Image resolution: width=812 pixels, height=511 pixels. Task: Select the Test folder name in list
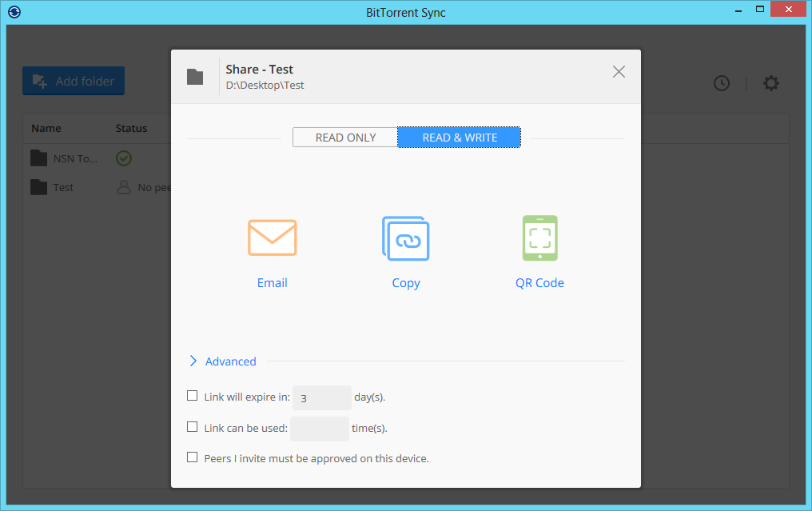point(63,188)
